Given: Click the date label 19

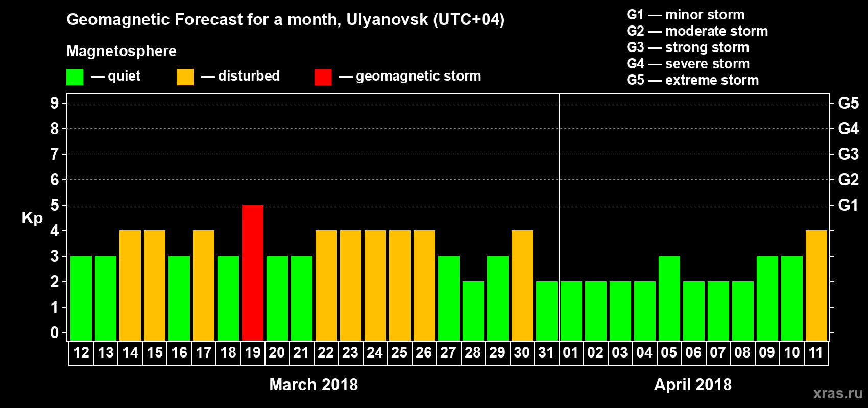Looking at the screenshot, I should pos(253,353).
